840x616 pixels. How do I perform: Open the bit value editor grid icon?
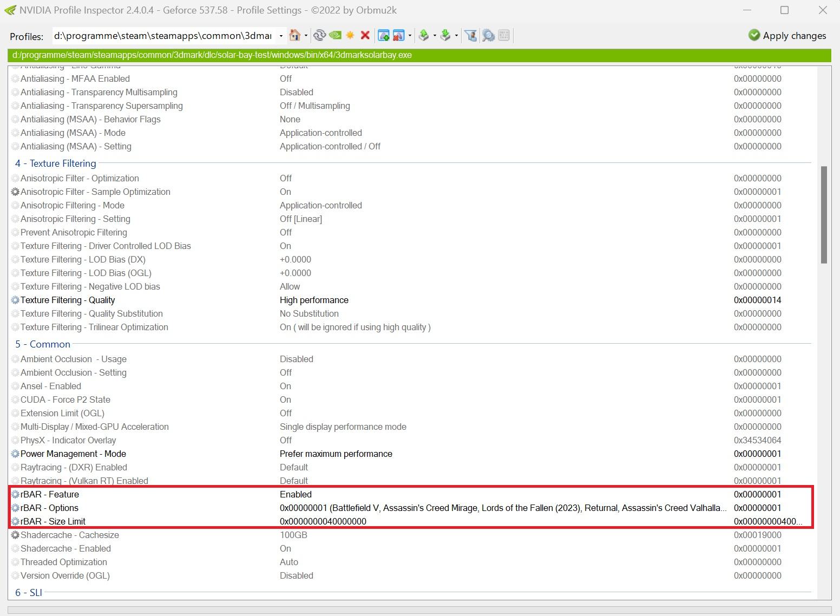(504, 35)
